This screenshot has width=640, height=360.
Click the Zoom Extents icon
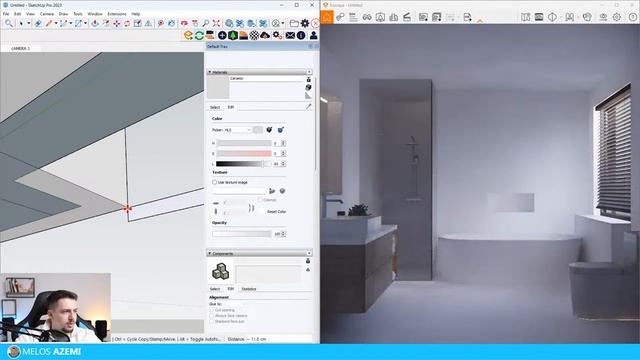click(x=216, y=24)
